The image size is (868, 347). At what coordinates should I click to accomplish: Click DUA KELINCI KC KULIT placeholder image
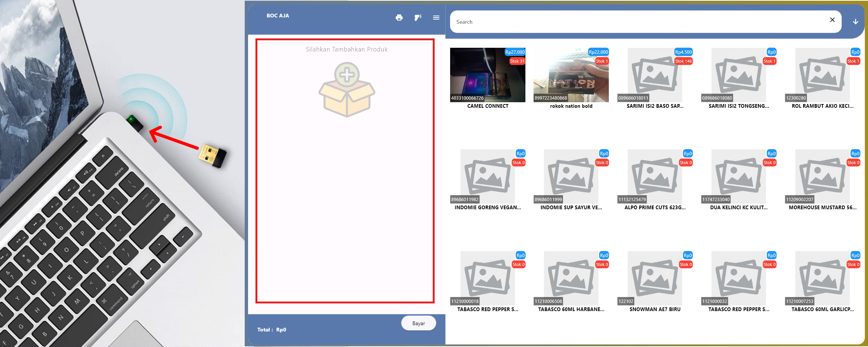[x=739, y=176]
